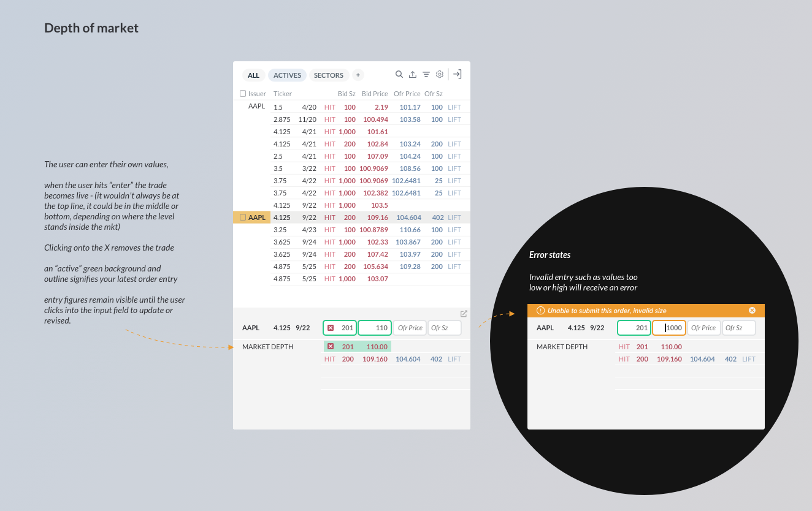
Task: Click the bid size field showing 201
Action: coord(340,328)
